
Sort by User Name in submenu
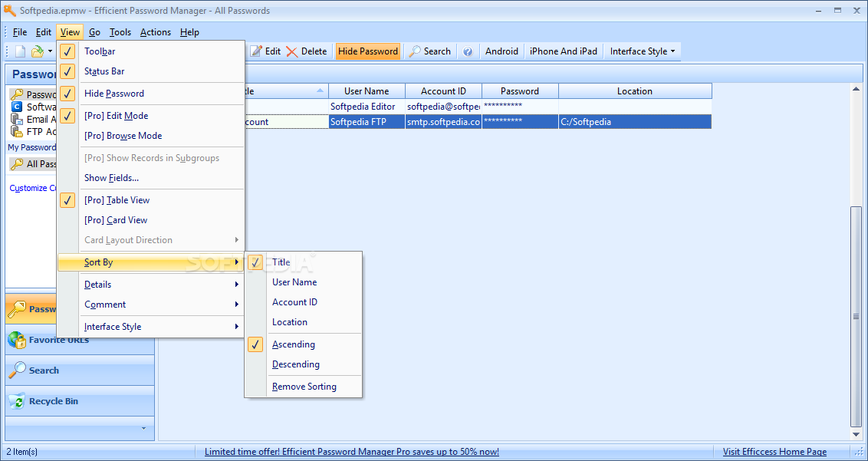pyautogui.click(x=304, y=282)
